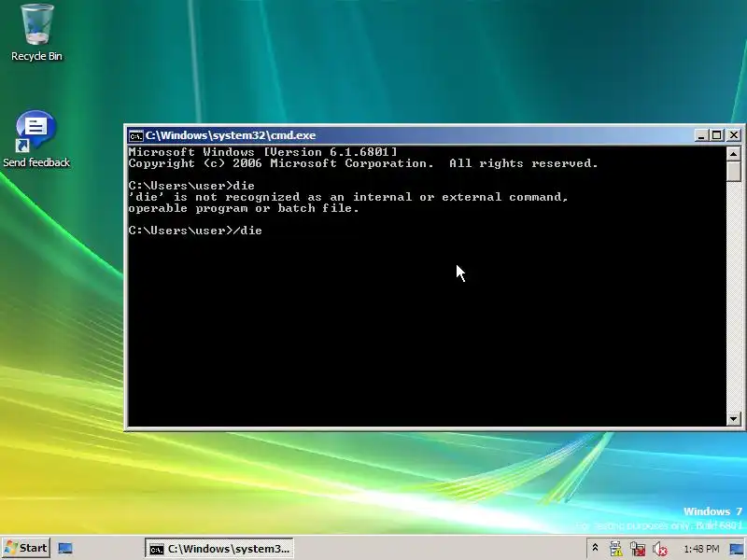Click the Copyright 2006 Microsoft Corporation line
747x560 pixels.
[x=363, y=163]
